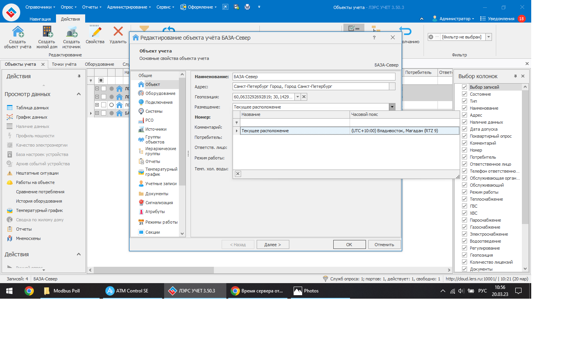Click Адрес input field
Image resolution: width=588 pixels, height=364 pixels.
click(311, 86)
